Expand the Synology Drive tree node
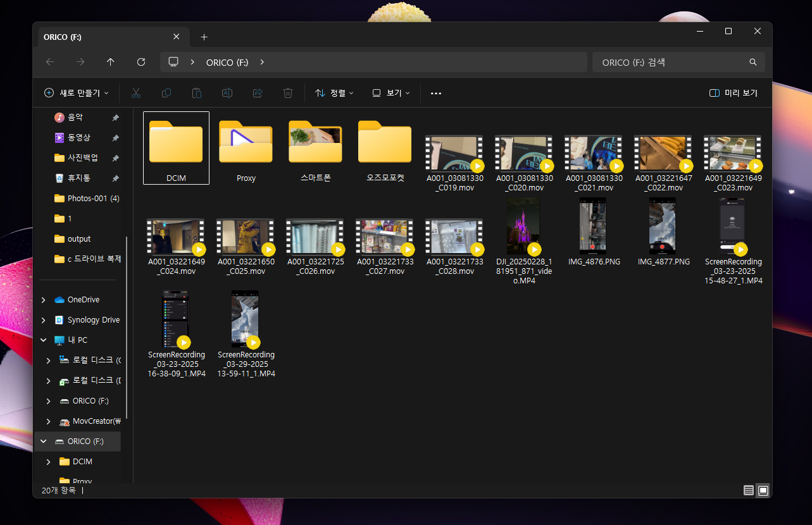 click(x=43, y=320)
